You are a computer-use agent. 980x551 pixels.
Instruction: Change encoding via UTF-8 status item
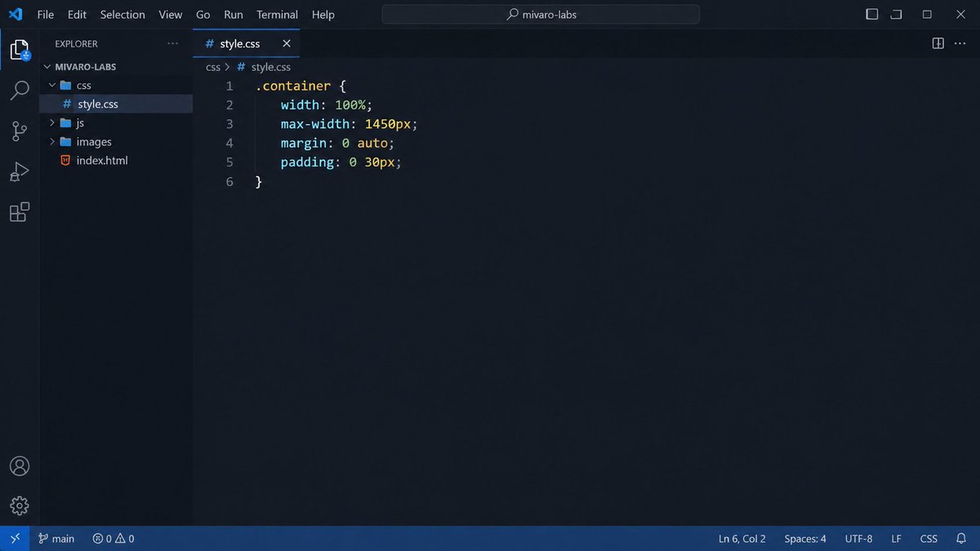tap(858, 539)
